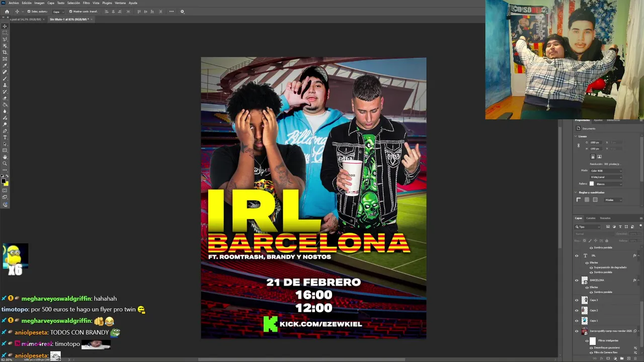Switch to the Canales tab

[591, 218]
